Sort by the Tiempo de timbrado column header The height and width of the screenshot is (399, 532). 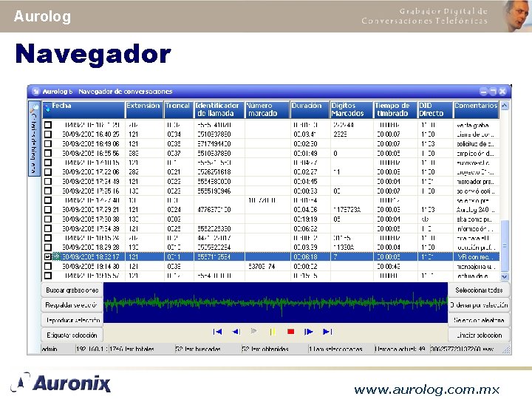[395, 109]
